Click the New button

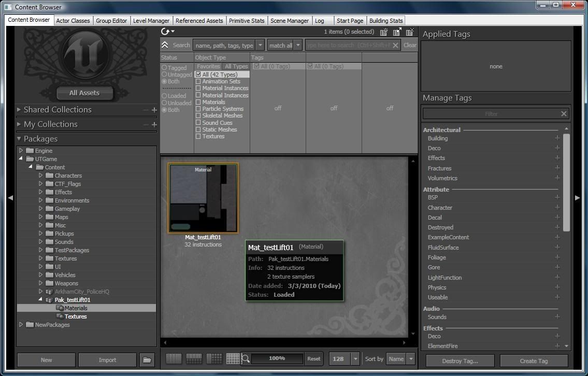tap(46, 360)
